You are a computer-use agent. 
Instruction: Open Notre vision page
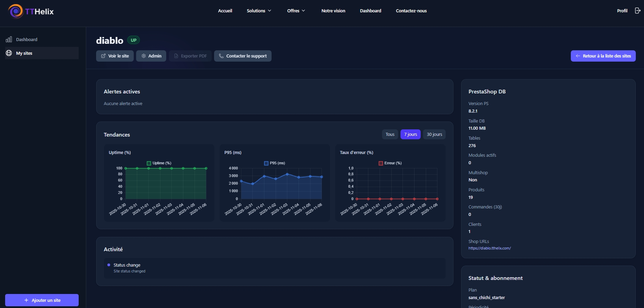coord(333,11)
